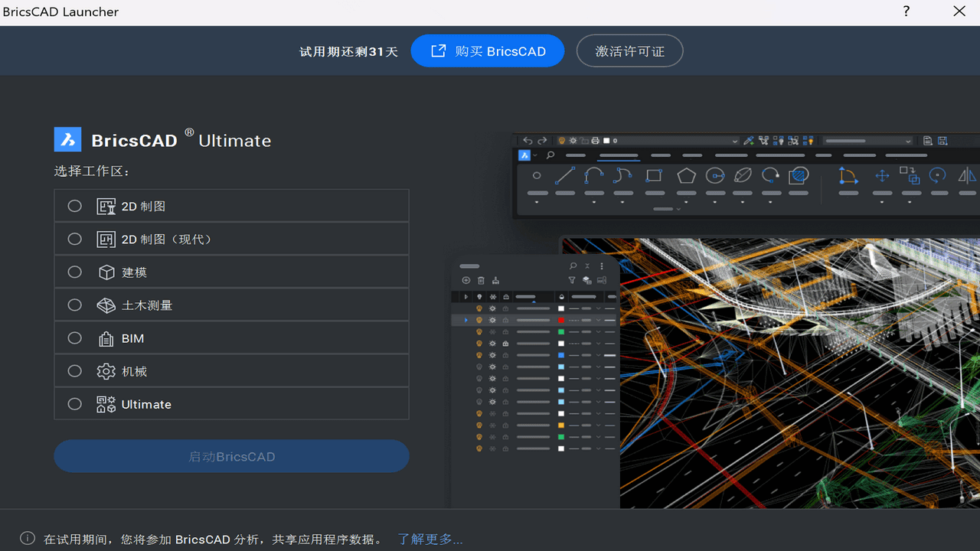Click the 建模 cube icon
Screen dimensions: 980x551
pos(106,271)
